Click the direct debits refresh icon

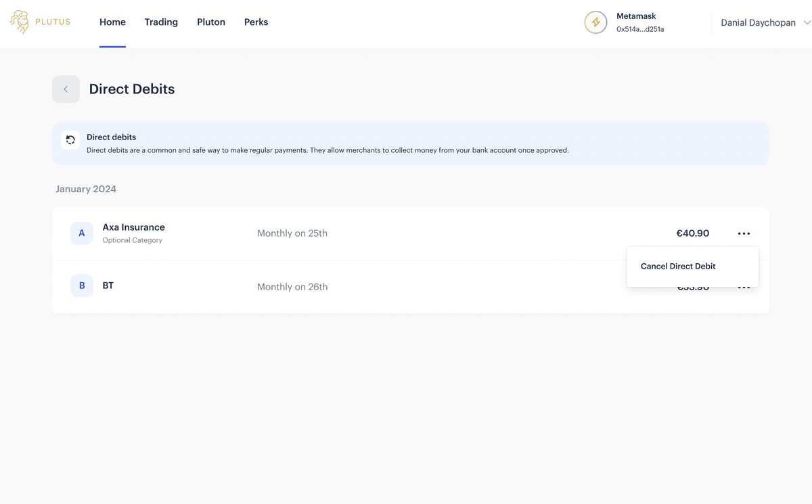(x=70, y=140)
